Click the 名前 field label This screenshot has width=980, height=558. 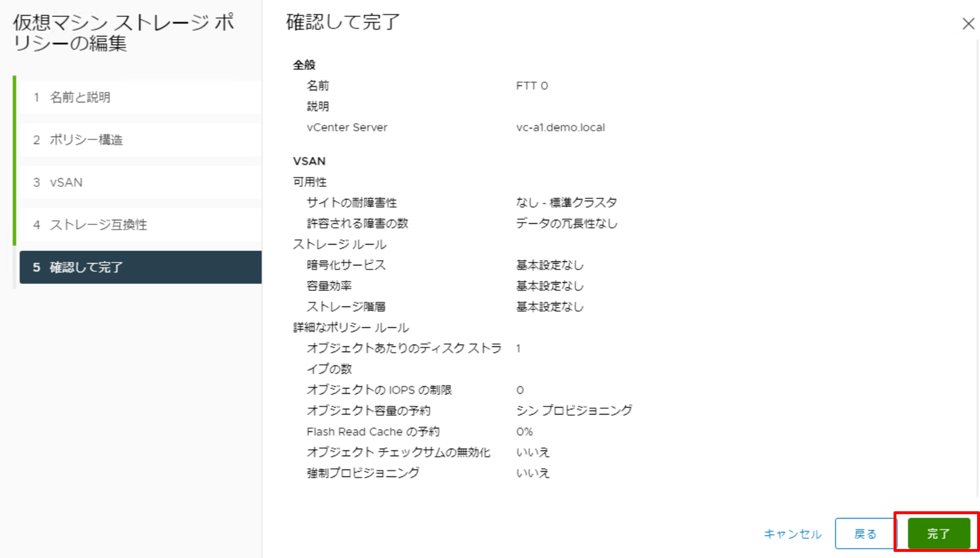click(318, 86)
